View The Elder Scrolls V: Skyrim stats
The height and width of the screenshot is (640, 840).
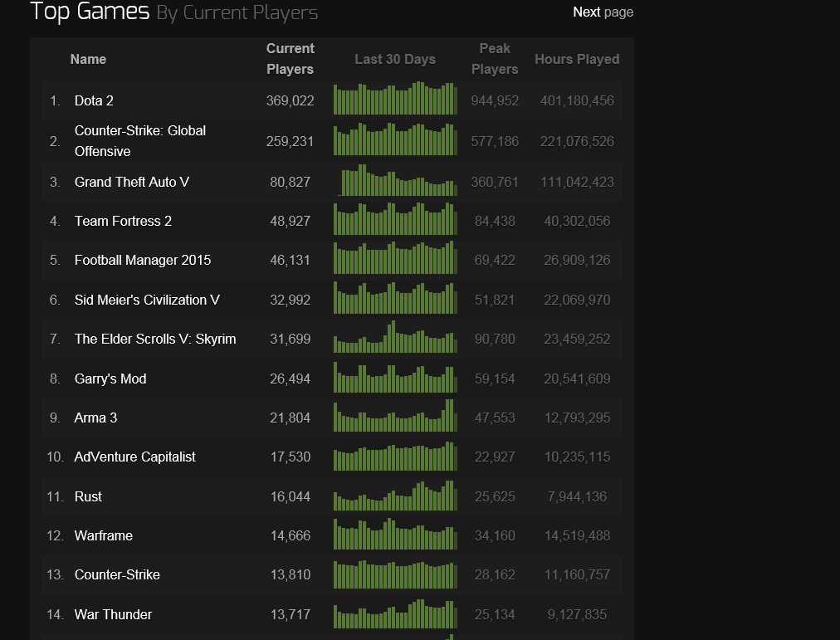pyautogui.click(x=154, y=339)
